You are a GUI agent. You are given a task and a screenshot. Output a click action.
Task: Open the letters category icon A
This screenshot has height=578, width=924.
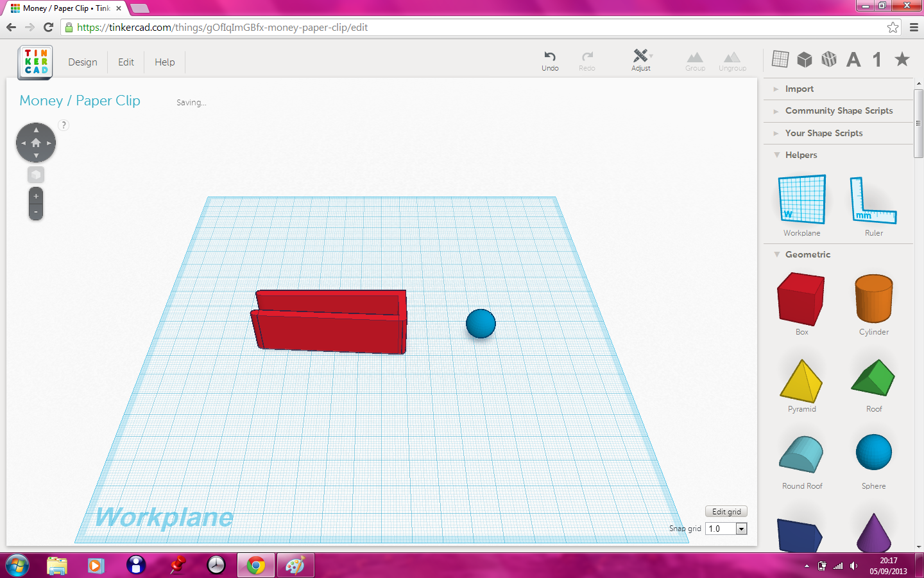853,60
